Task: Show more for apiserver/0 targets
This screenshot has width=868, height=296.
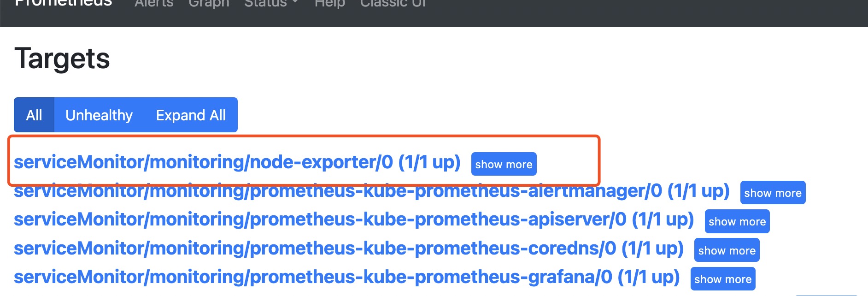Action: 737,222
